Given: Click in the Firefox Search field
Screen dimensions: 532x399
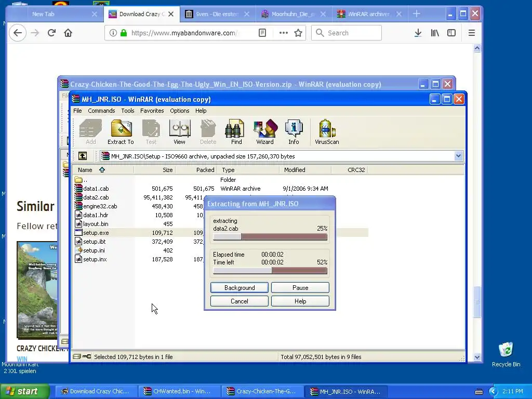Looking at the screenshot, I should pos(347,33).
